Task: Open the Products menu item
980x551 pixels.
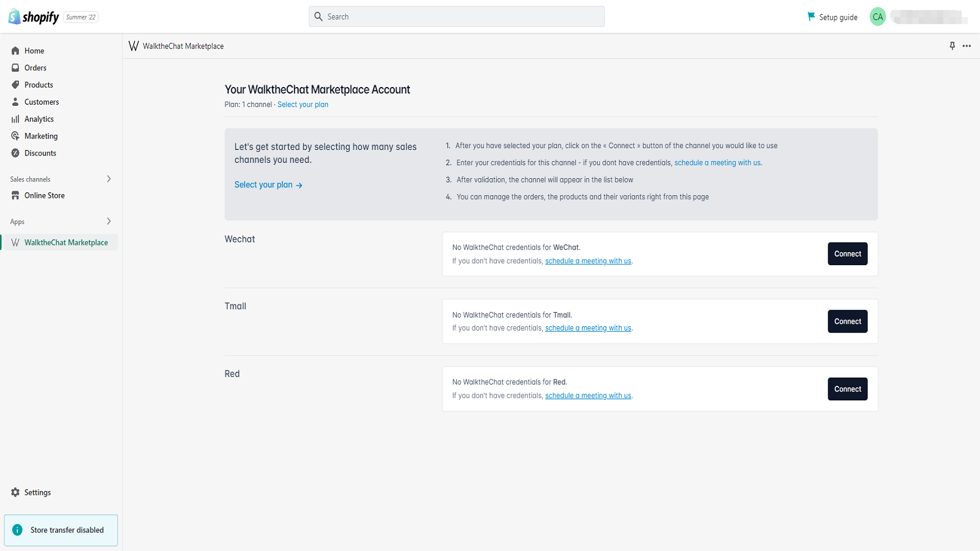Action: tap(39, 85)
